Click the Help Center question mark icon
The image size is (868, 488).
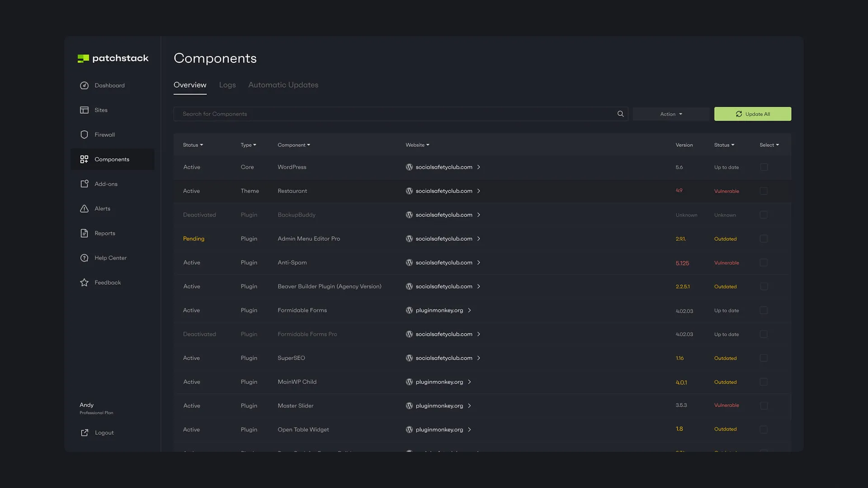(84, 258)
